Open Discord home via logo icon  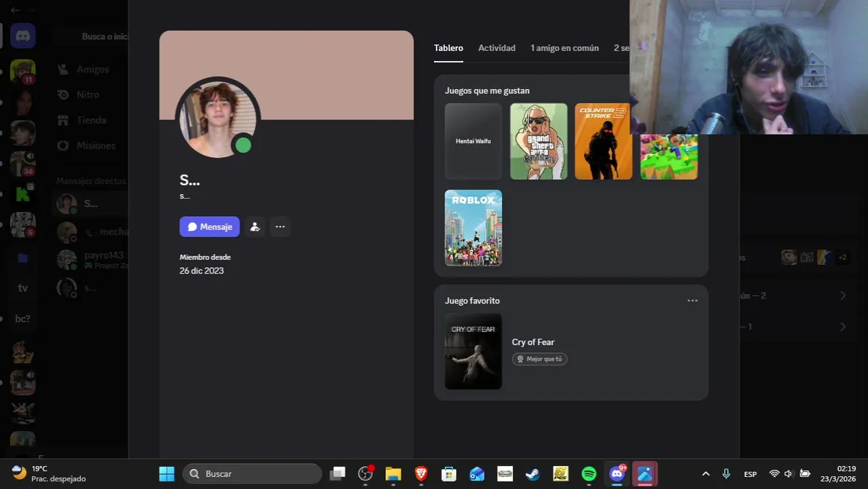[x=23, y=35]
